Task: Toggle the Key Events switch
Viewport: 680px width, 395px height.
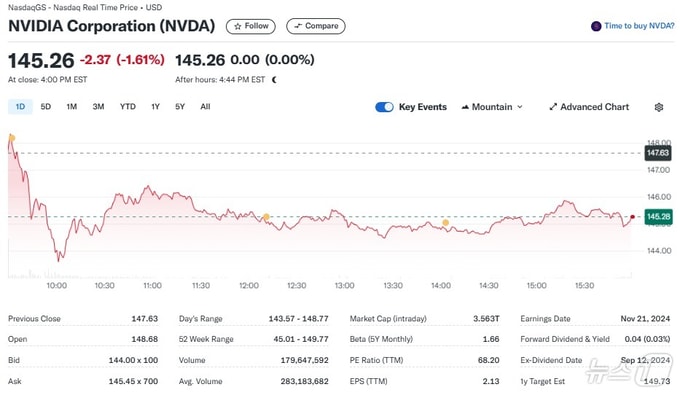Action: click(384, 107)
